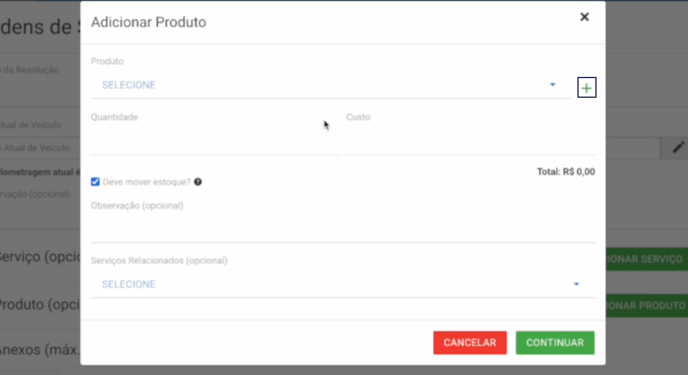The width and height of the screenshot is (688, 375).
Task: Click the red CANCELAR button
Action: tap(470, 343)
